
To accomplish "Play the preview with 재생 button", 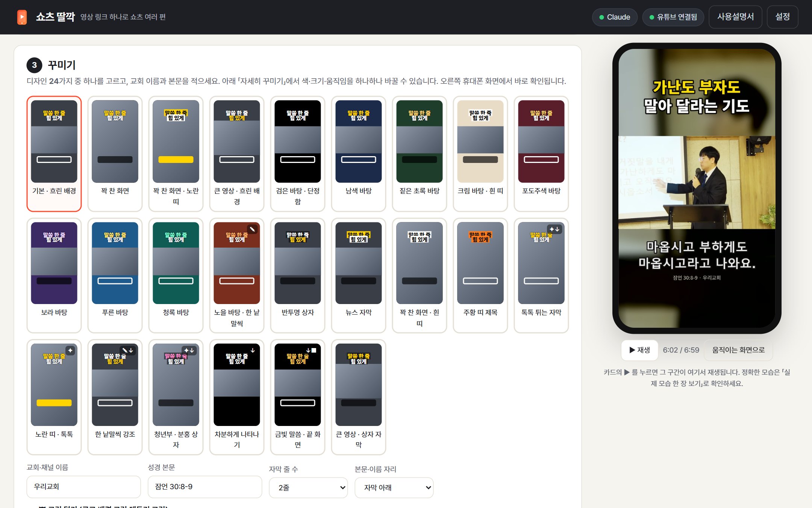I will click(x=639, y=350).
